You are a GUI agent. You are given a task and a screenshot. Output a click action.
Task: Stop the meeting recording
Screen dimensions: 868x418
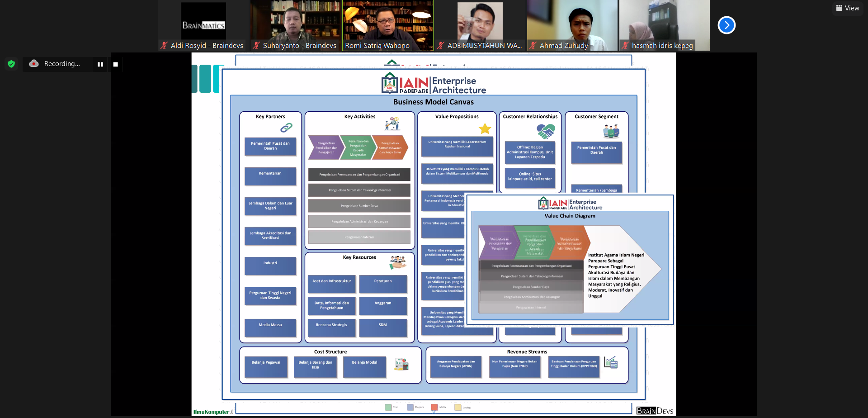(116, 64)
